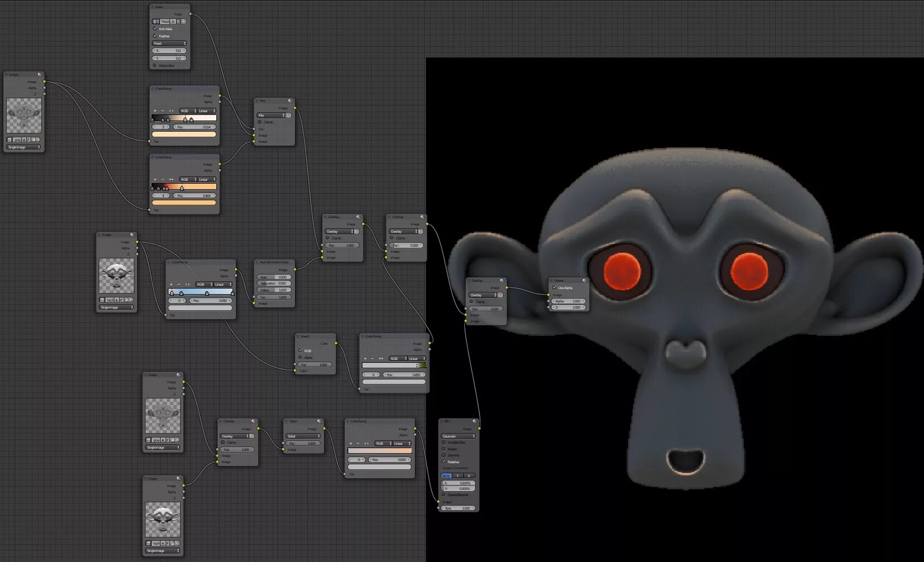The height and width of the screenshot is (562, 924).
Task: Click the Fac 0.100 slider in the Overlay node
Action: [406, 246]
